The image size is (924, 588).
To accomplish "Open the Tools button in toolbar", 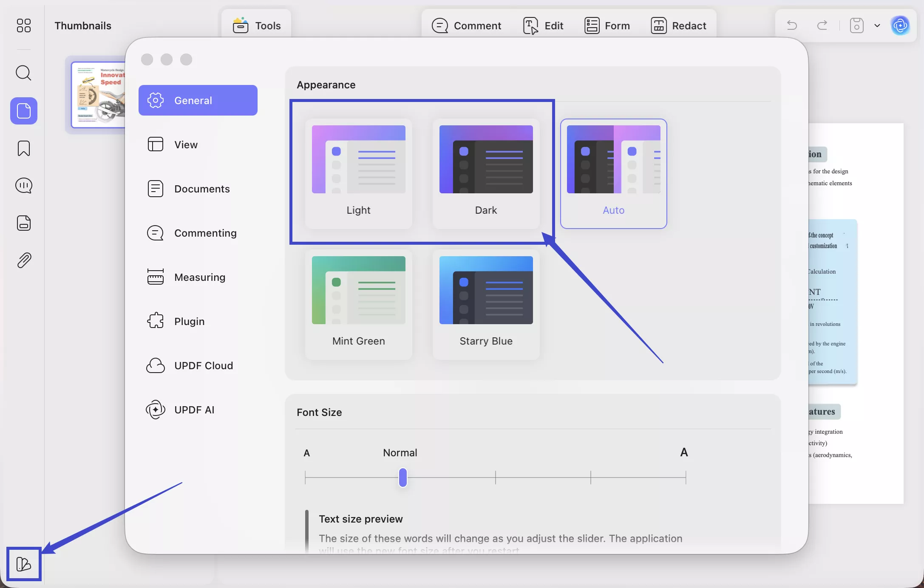I will pyautogui.click(x=257, y=25).
